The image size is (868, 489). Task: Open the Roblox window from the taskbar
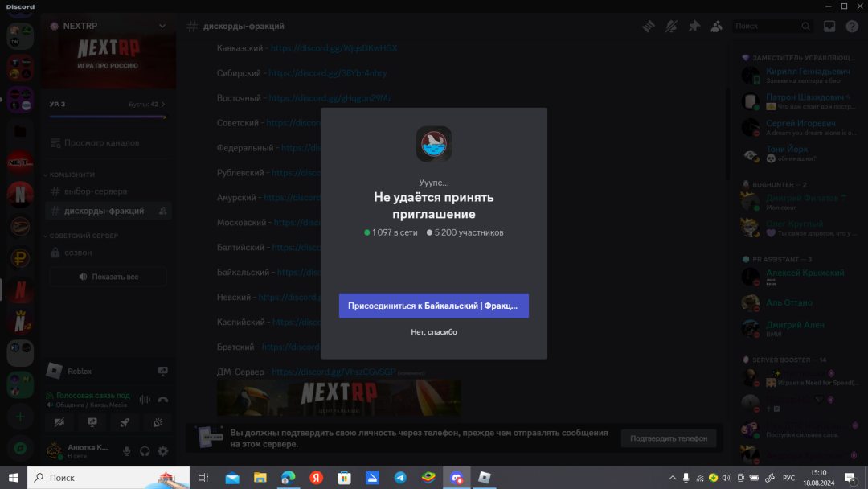pos(485,478)
